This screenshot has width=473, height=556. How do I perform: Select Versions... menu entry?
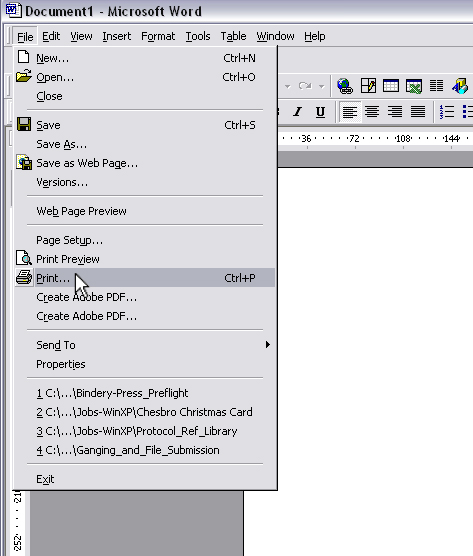click(145, 182)
